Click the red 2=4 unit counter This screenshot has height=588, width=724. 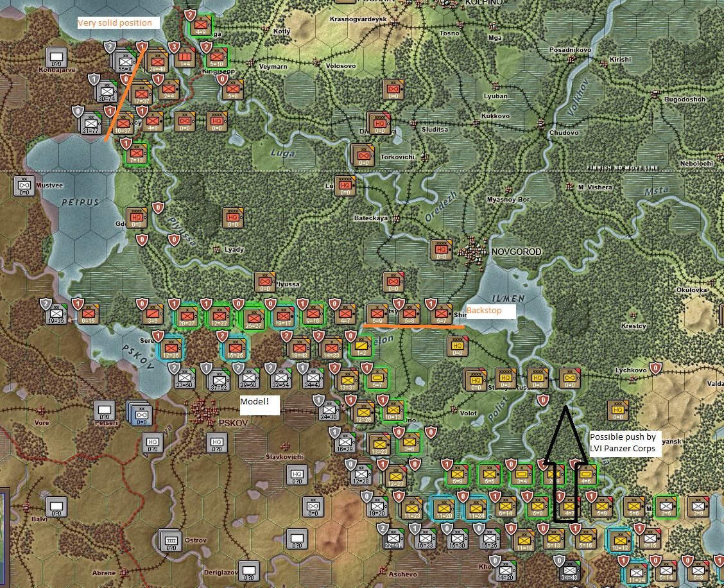[169, 89]
